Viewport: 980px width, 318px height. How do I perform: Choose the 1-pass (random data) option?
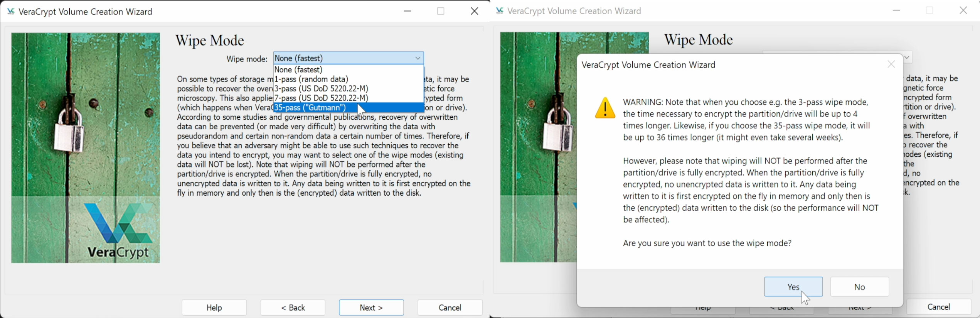pyautogui.click(x=348, y=79)
